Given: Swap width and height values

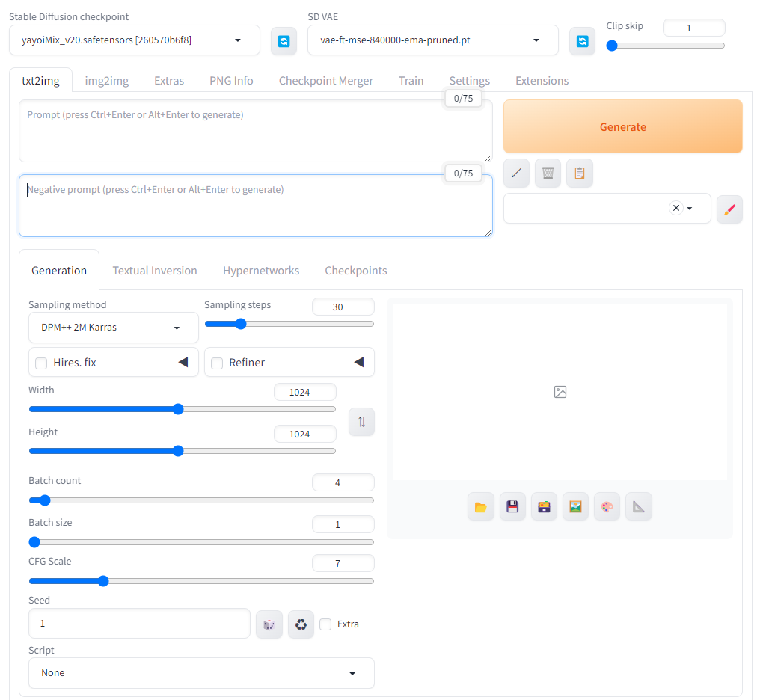Looking at the screenshot, I should pos(361,422).
